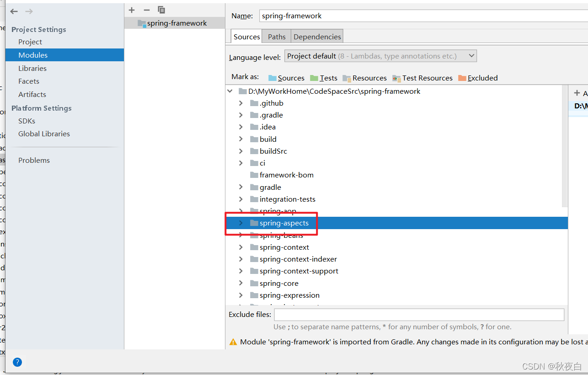
Task: Click the .github folder icon
Action: pos(254,103)
